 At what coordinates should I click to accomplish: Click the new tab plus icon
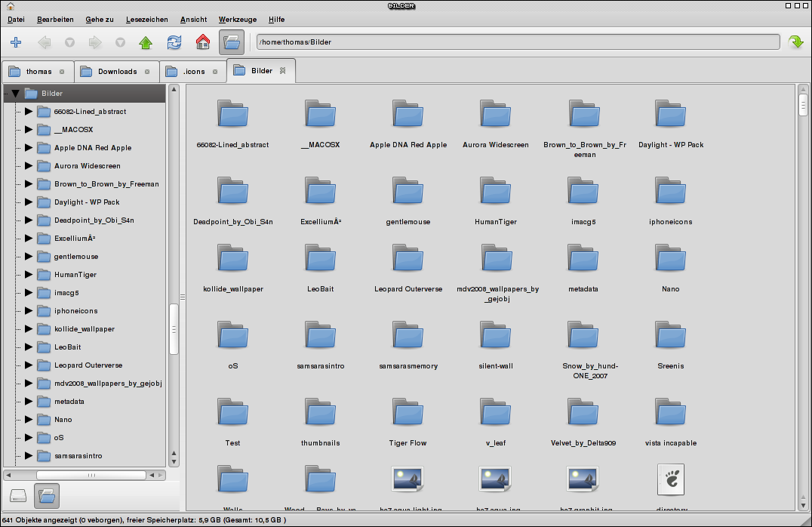coord(16,42)
